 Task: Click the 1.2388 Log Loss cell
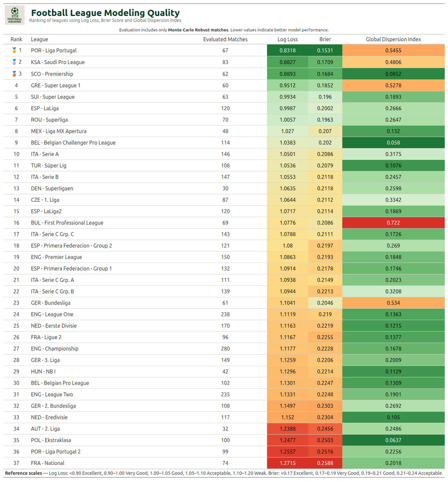coord(288,428)
